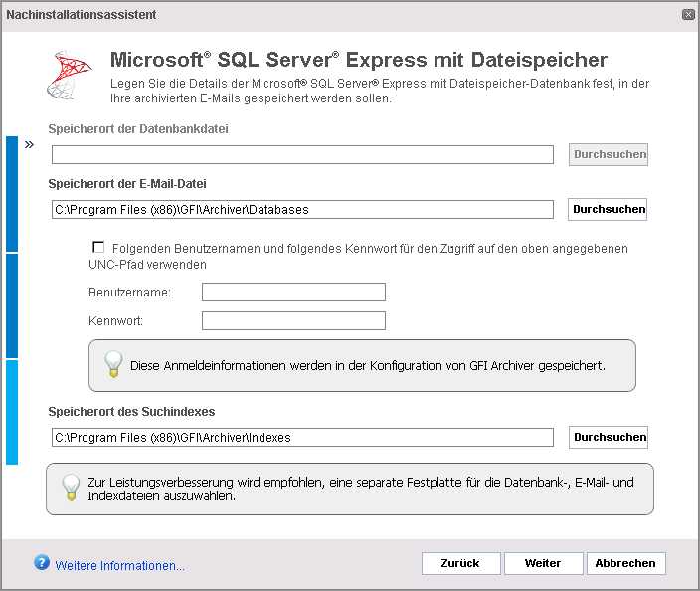Enable UNC-Pfad credentials checkbox
The width and height of the screenshot is (700, 591).
pyautogui.click(x=98, y=247)
